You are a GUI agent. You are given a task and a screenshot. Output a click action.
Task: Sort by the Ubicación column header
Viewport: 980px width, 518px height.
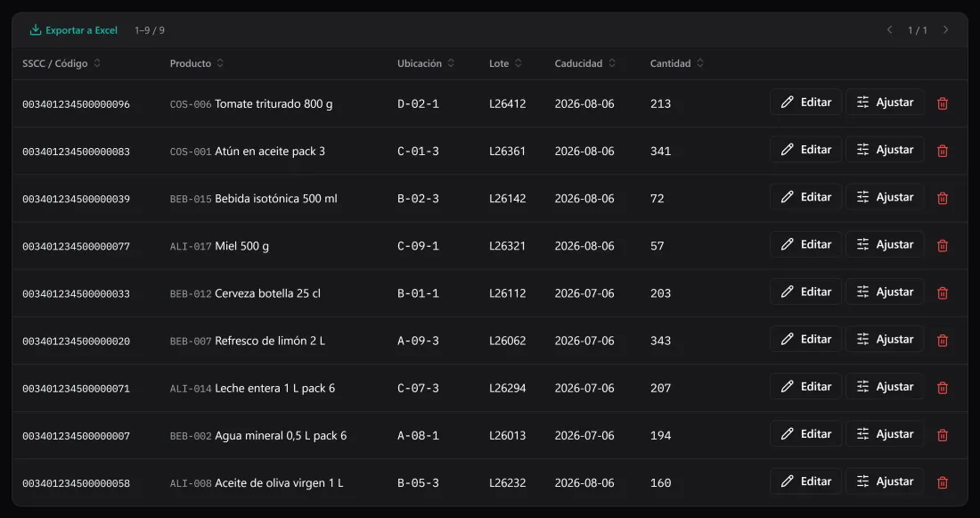pyautogui.click(x=426, y=63)
